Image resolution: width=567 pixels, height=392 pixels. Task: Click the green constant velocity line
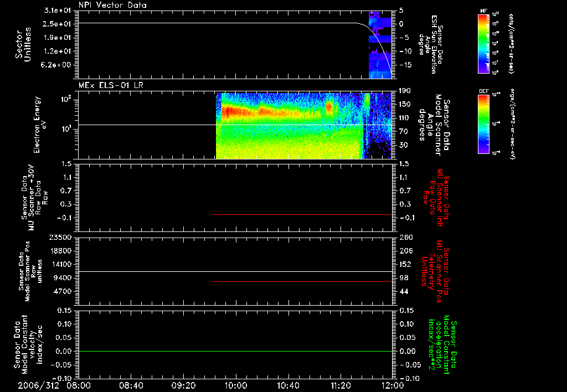click(x=235, y=351)
